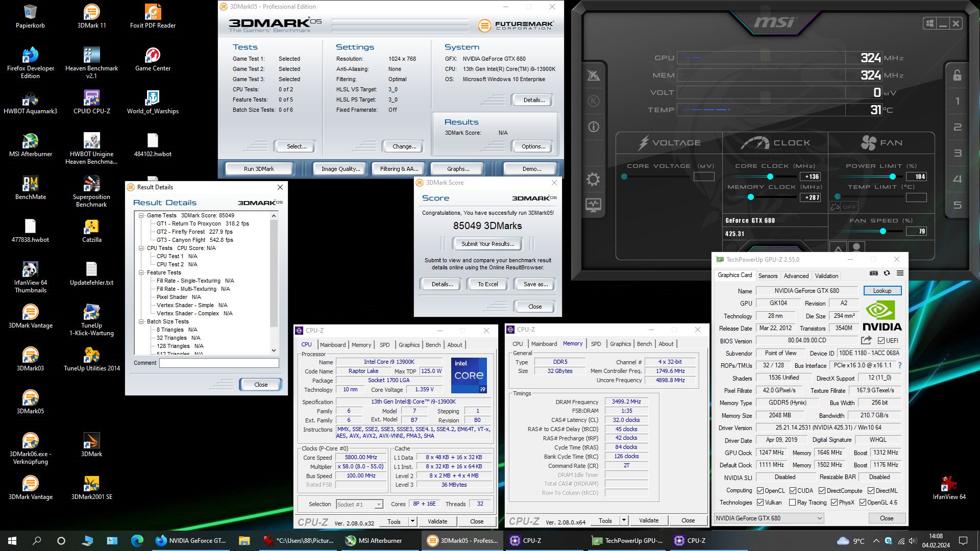Toggle the UEFI checkbox in GPU-Z
Screen dimensions: 980x551
881,341
